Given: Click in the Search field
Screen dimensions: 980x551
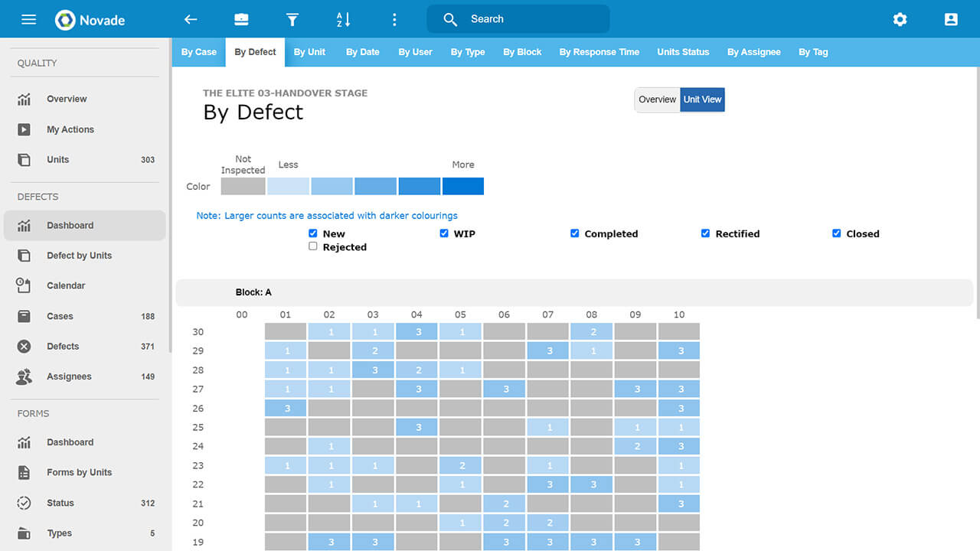Looking at the screenshot, I should tap(528, 19).
